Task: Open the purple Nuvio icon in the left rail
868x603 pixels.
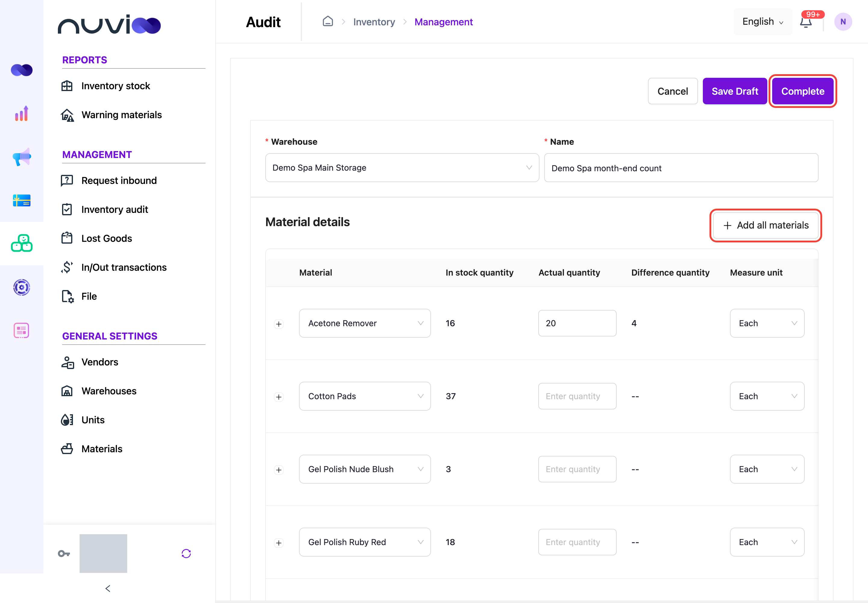Action: tap(21, 70)
